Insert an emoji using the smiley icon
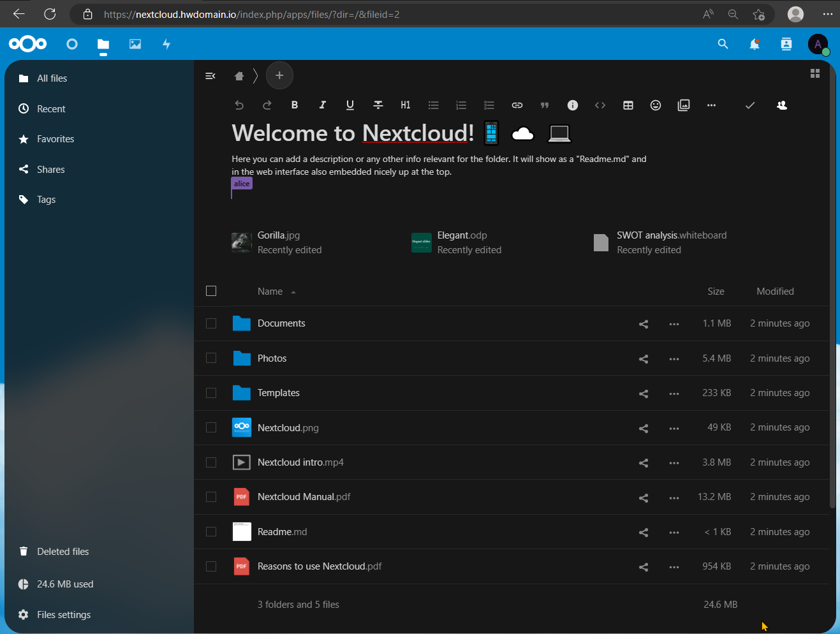Viewport: 840px width, 634px height. coord(656,105)
